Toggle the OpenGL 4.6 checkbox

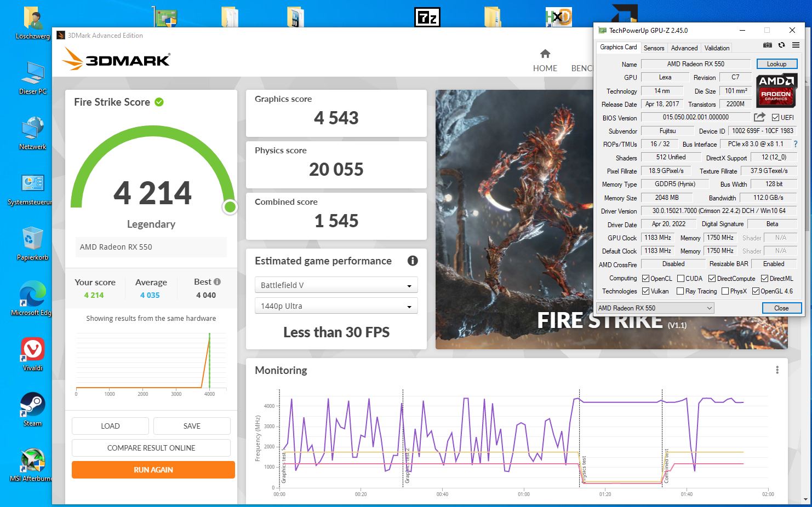pos(756,291)
